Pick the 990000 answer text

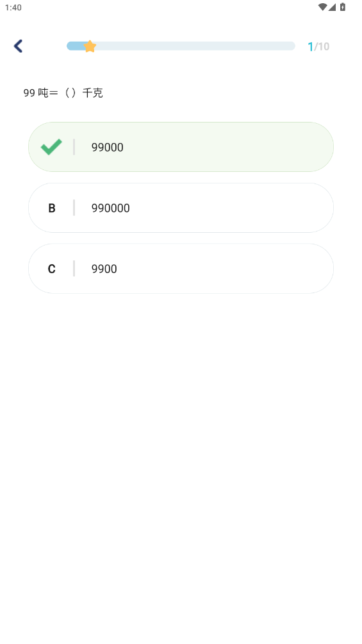111,208
